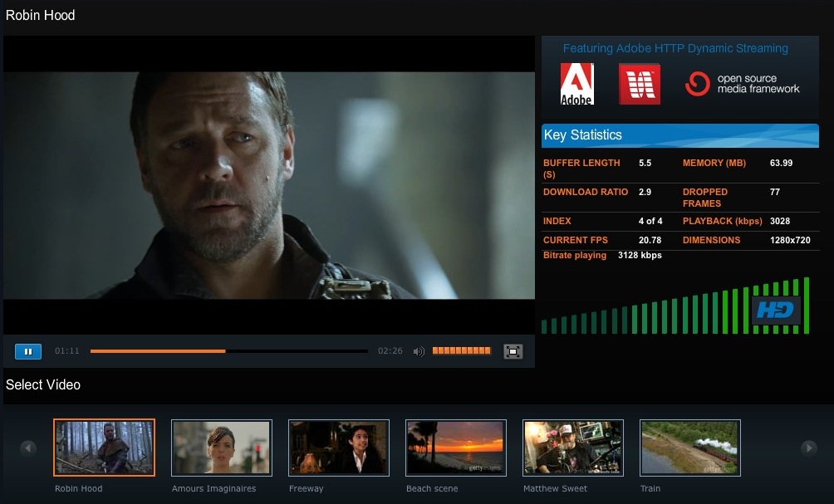
Task: Click the green bitrate bar graph
Action: click(x=675, y=306)
